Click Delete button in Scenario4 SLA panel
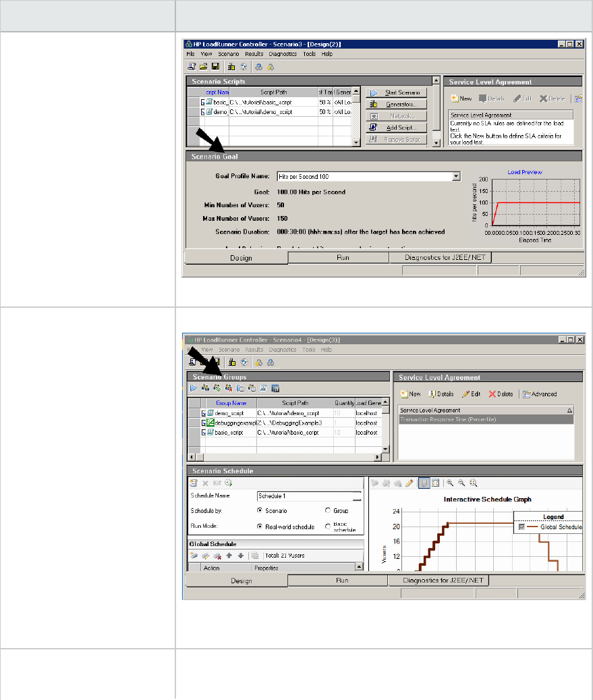Viewport: 593px width, 700px height. (501, 394)
